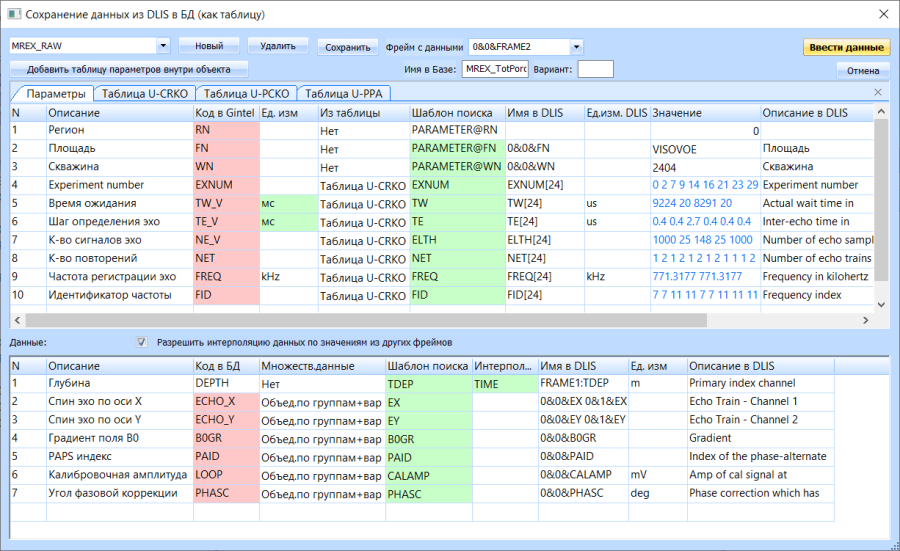Open the inter-echo values 0.4 0.4 2.7
The image size is (900, 551).
coord(705,222)
